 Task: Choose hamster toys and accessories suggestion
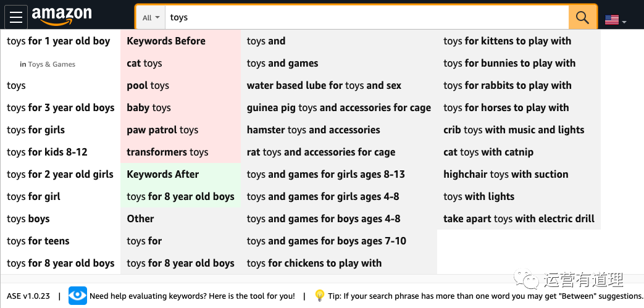pos(313,130)
